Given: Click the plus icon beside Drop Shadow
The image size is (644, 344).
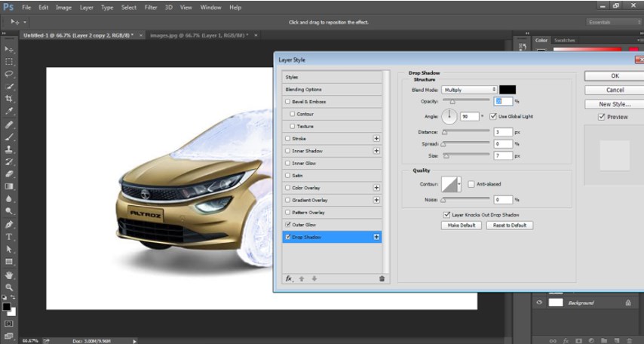Looking at the screenshot, I should click(x=376, y=237).
